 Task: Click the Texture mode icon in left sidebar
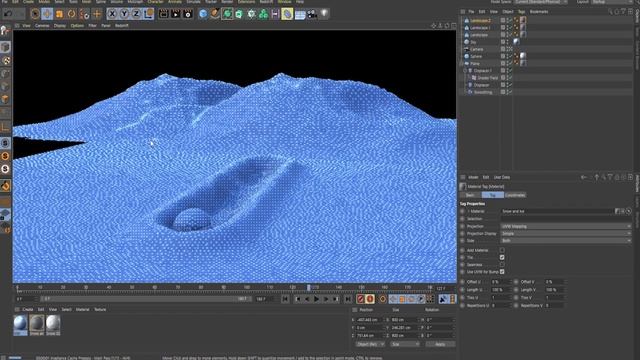tap(5, 60)
